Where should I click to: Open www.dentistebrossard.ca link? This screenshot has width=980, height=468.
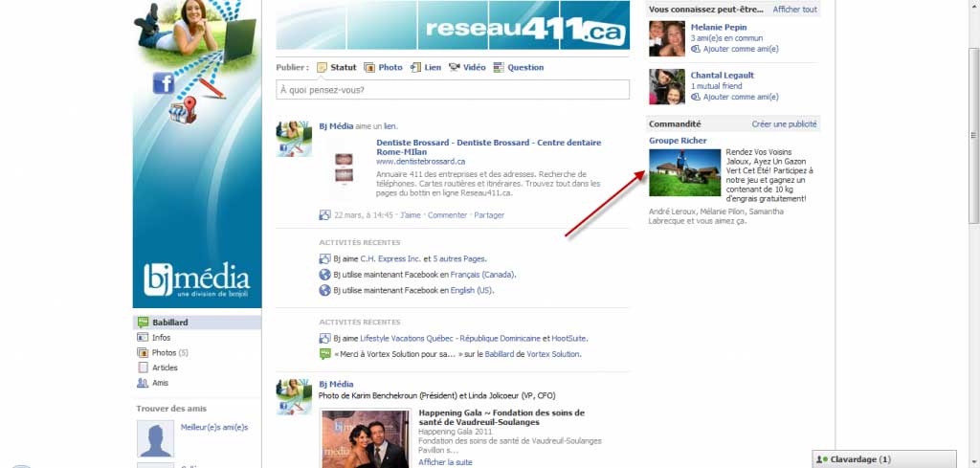(x=421, y=161)
